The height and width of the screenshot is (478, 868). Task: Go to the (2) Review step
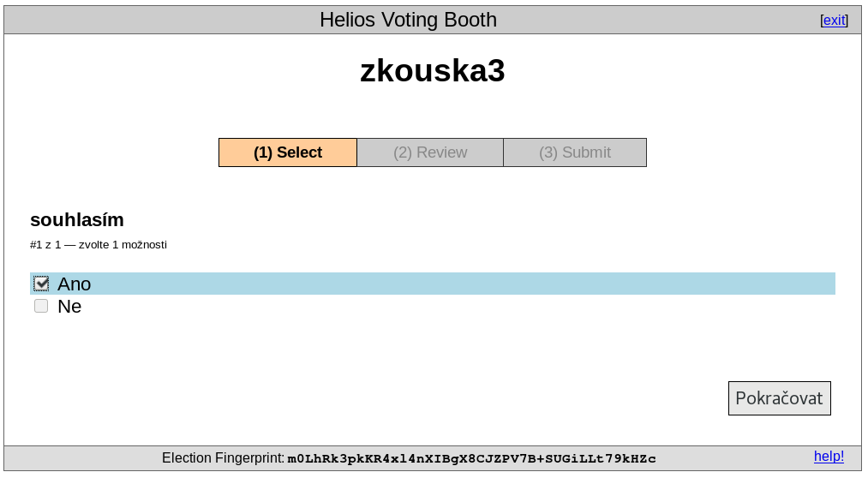(x=430, y=152)
